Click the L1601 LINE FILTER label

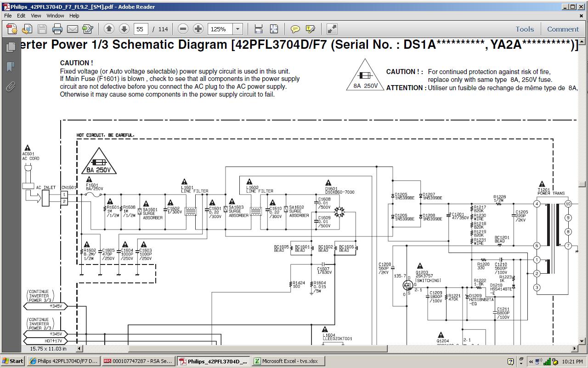[194, 189]
